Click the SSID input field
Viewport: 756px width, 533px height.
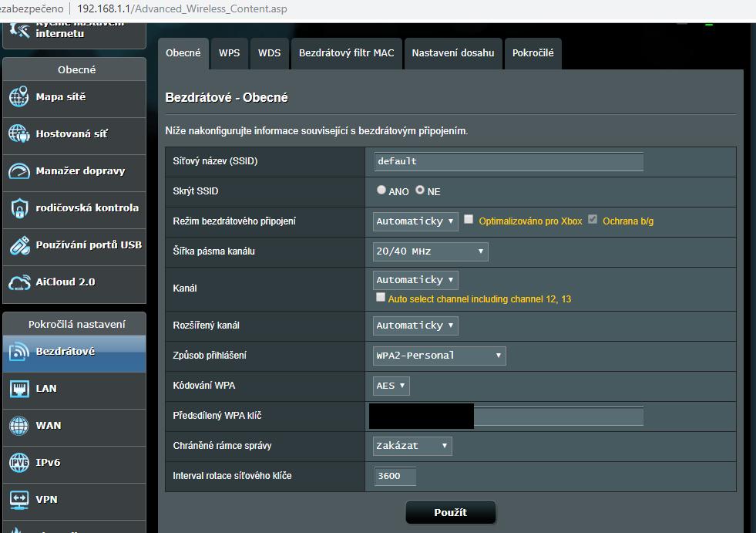[509, 162]
